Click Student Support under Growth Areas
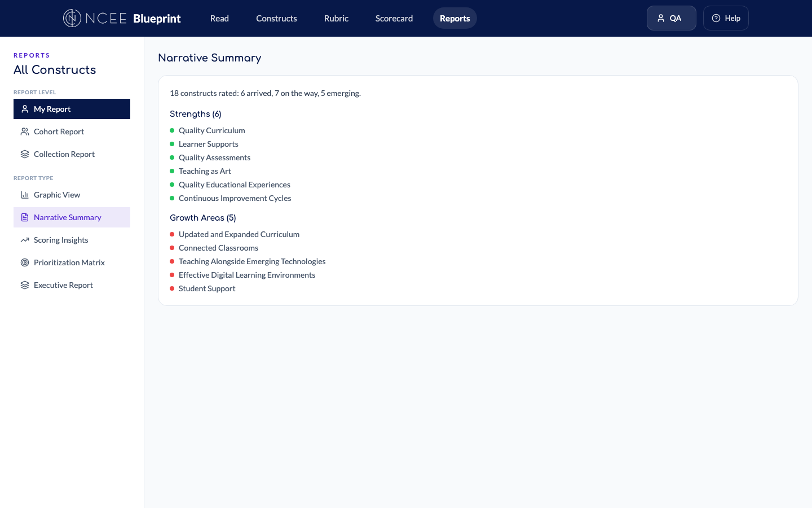Image resolution: width=812 pixels, height=508 pixels. [x=207, y=288]
